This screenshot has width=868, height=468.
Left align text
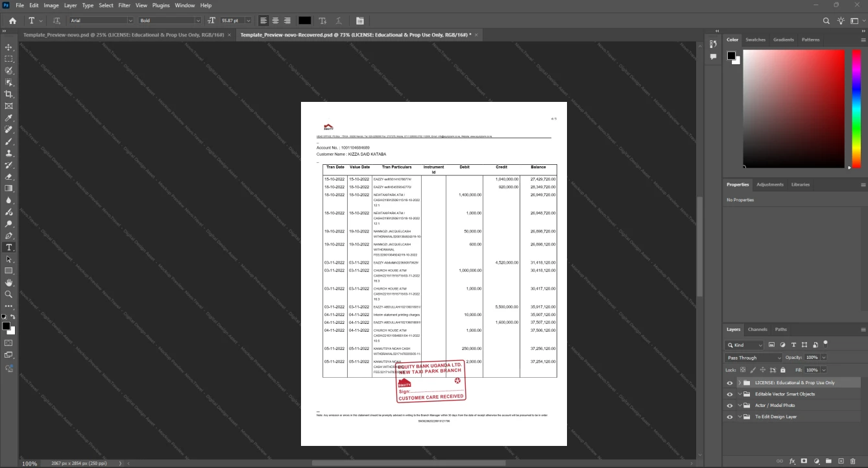click(263, 21)
